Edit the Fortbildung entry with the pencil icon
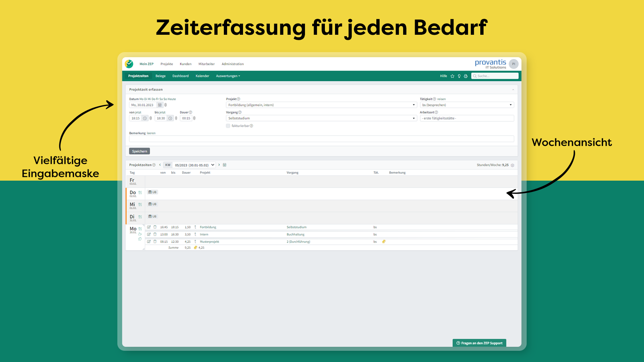Image resolution: width=644 pixels, height=362 pixels. click(149, 227)
